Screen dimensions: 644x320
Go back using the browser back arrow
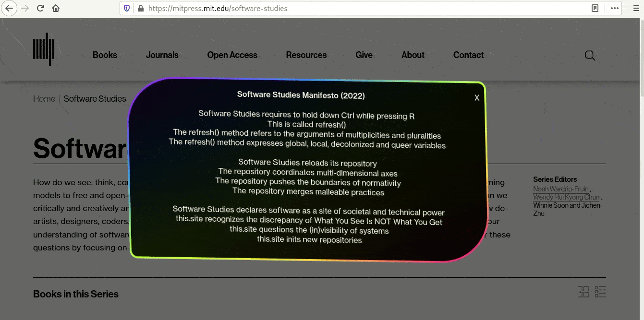(x=10, y=8)
